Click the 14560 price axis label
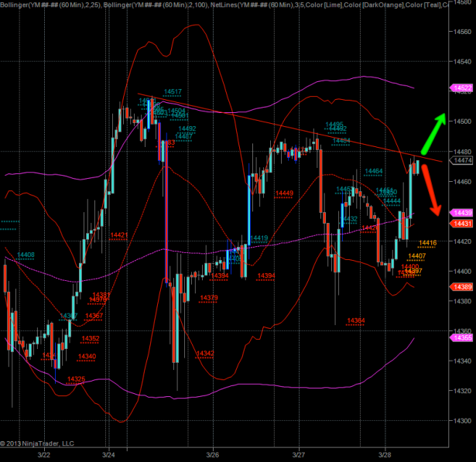The image size is (476, 462). click(x=462, y=32)
